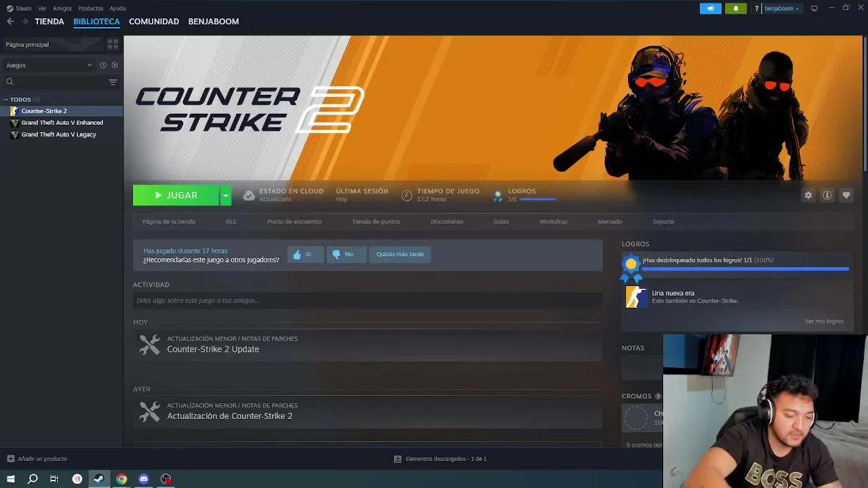Open the Amigos menu

pos(62,9)
